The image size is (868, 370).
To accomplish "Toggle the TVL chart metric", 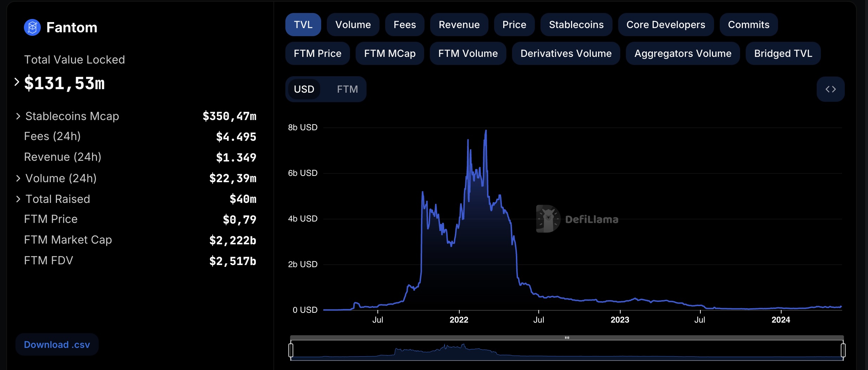I will tap(303, 25).
